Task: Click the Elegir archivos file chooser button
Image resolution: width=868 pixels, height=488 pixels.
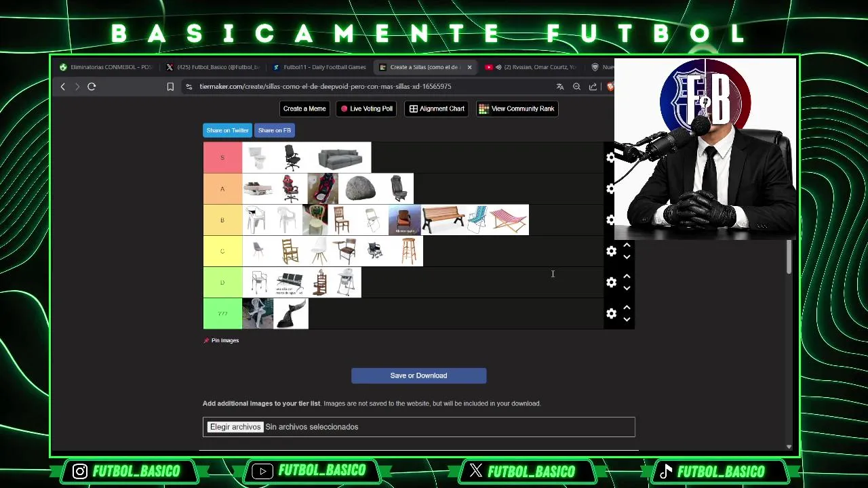Action: 235,427
